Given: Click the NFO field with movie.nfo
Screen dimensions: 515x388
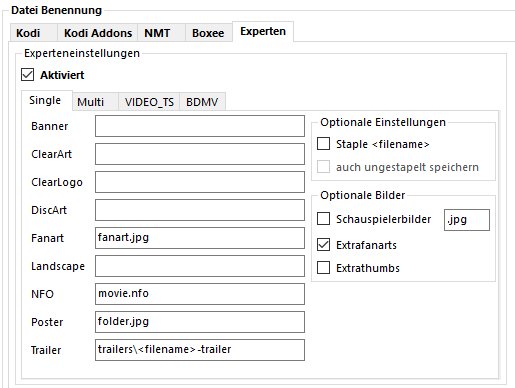Looking at the screenshot, I should click(x=200, y=294).
